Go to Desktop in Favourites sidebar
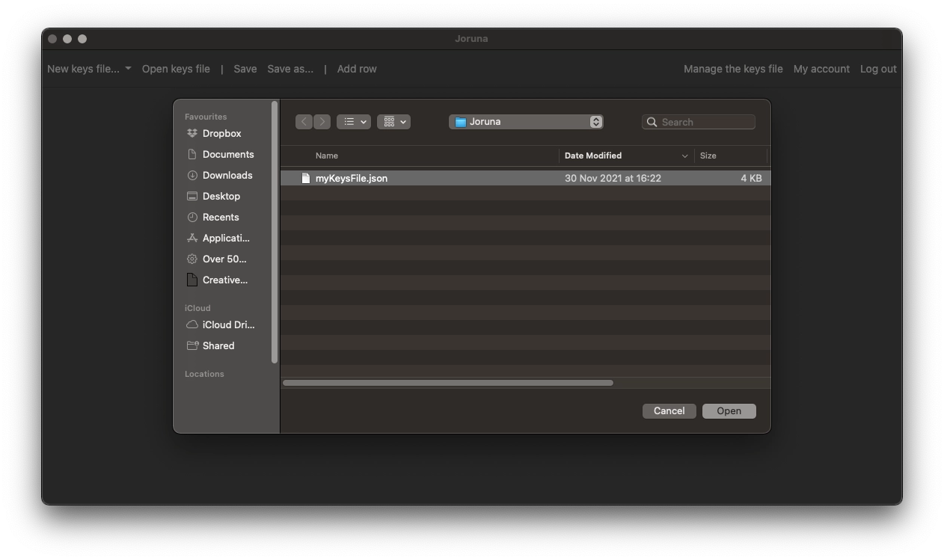The height and width of the screenshot is (560, 944). 221,197
